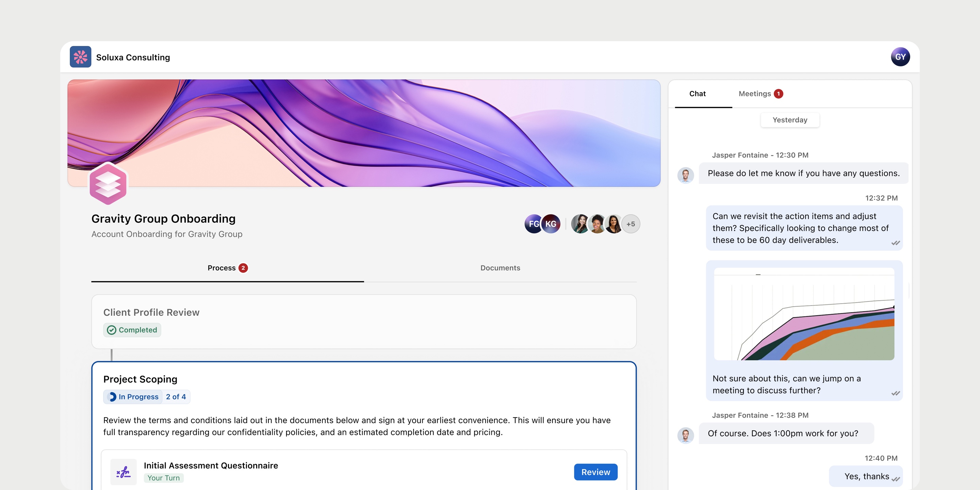Screen dimensions: 980x490
Task: Click the In Progress status badge
Action: (133, 397)
